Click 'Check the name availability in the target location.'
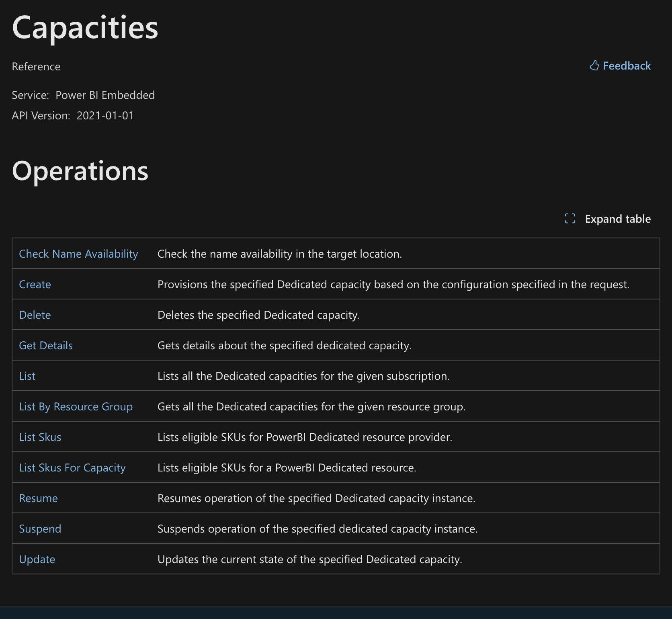672x619 pixels. coord(280,254)
